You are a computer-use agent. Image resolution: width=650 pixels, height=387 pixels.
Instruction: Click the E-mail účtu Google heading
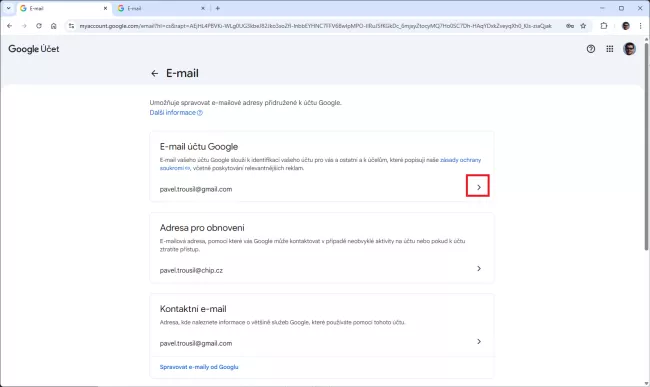click(199, 147)
